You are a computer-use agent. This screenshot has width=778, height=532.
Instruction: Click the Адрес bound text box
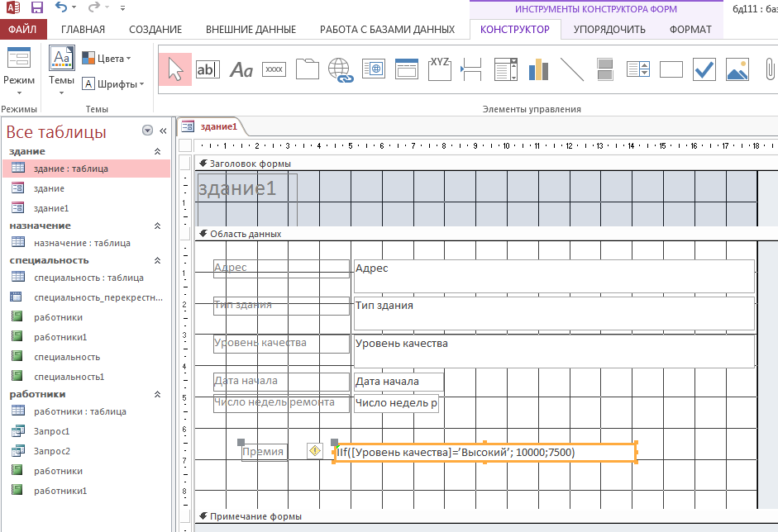[x=554, y=276]
